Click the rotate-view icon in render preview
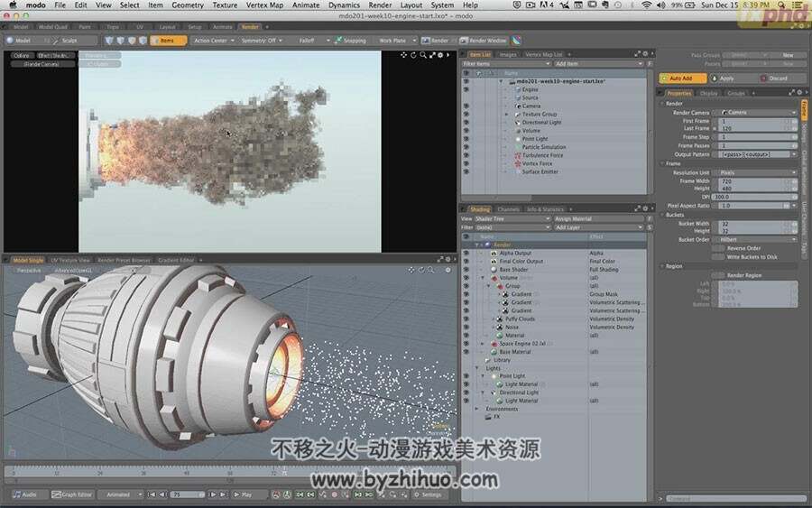Image resolution: width=812 pixels, height=508 pixels. (x=413, y=55)
